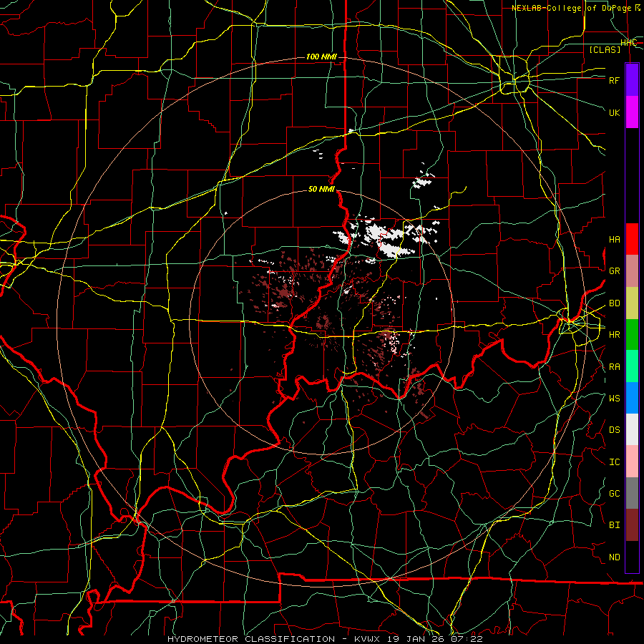Viewport: 644px width, 644px height.
Task: Click the UK legend label
Action: 615,112
